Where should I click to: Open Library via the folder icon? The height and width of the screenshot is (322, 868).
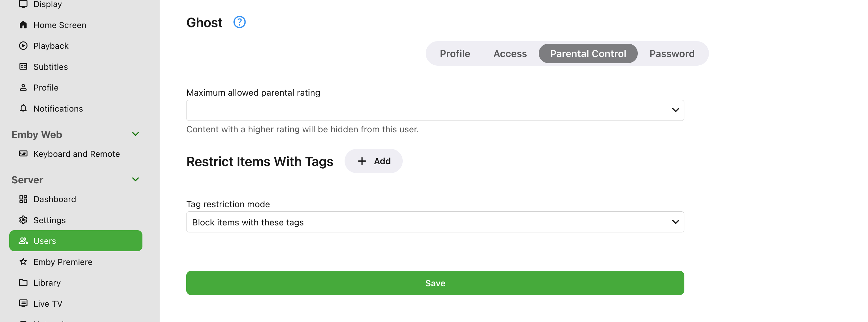[x=23, y=283]
